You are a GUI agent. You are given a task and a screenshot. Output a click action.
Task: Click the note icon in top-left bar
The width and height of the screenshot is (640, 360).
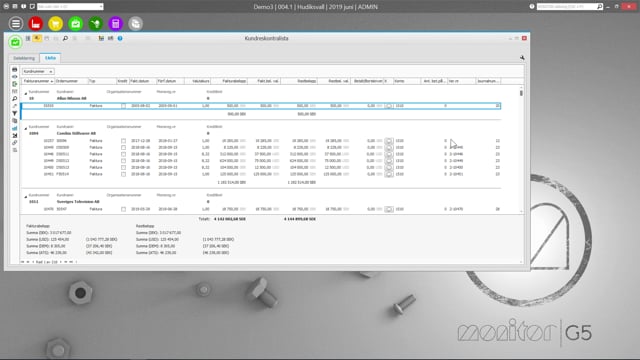click(x=32, y=7)
